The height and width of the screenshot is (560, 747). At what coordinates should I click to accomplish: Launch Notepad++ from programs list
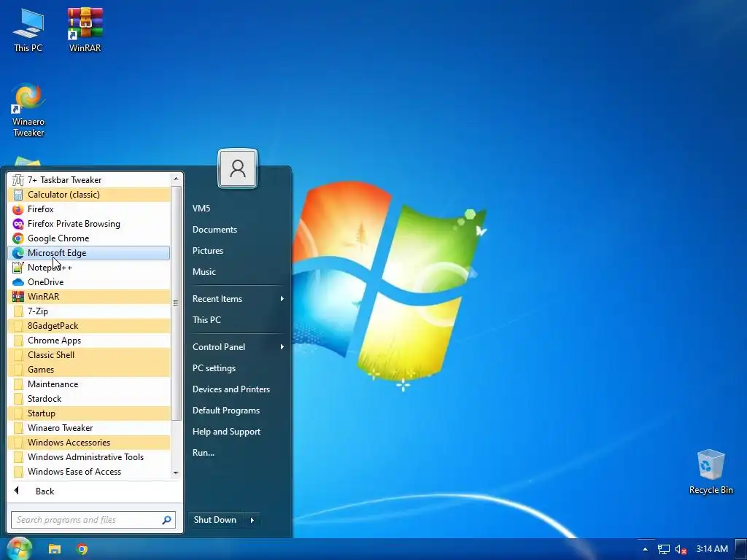pos(89,268)
